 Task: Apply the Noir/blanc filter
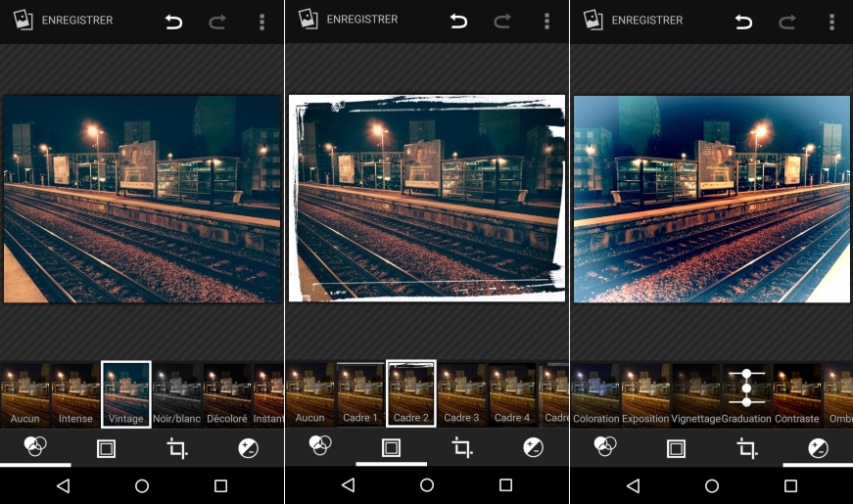177,395
